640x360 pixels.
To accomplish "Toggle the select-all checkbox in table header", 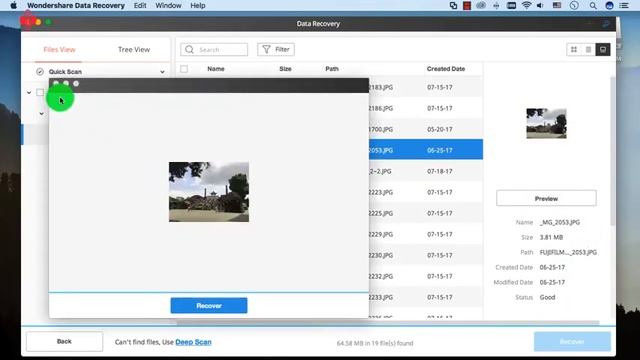I will (x=184, y=69).
